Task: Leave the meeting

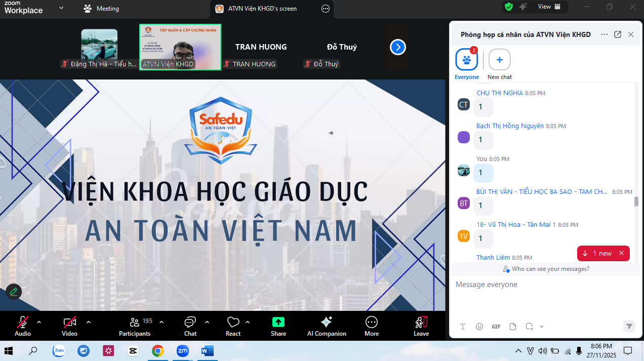Action: point(421,326)
